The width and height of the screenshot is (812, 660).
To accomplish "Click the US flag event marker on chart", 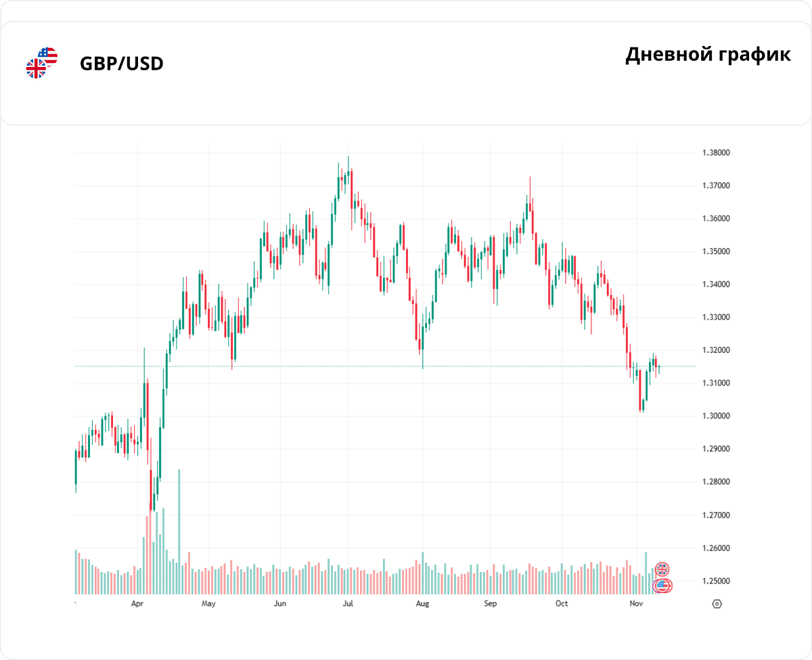I will click(x=662, y=586).
